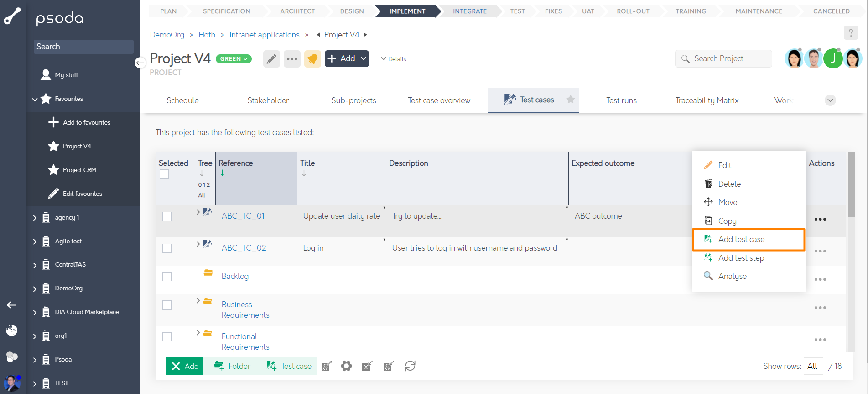Click the first CSV export icon left of the gear
Viewport: 868px width, 394px height.
pyautogui.click(x=327, y=366)
